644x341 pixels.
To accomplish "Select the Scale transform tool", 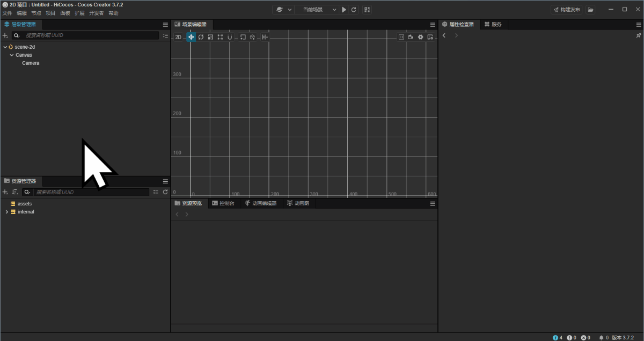I will pos(210,37).
